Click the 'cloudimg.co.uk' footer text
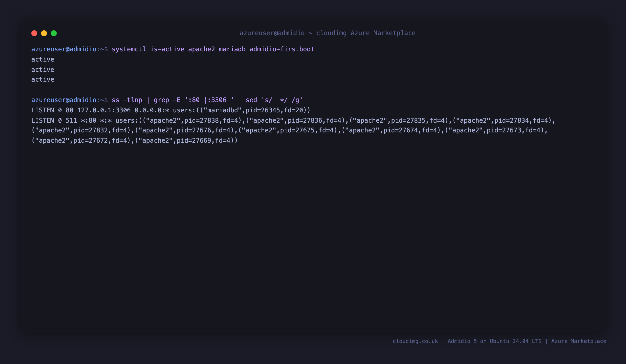Screen dimensions: 626x364 coord(415,341)
